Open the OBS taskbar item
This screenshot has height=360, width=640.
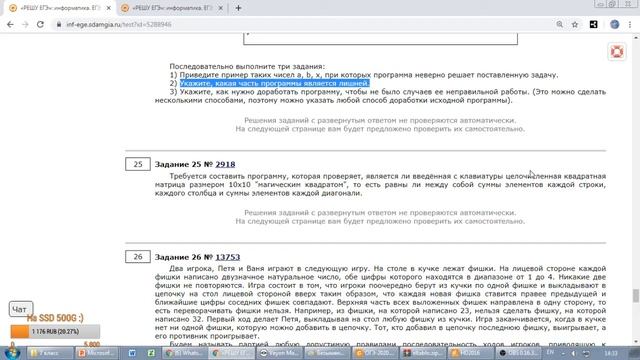pos(518,353)
